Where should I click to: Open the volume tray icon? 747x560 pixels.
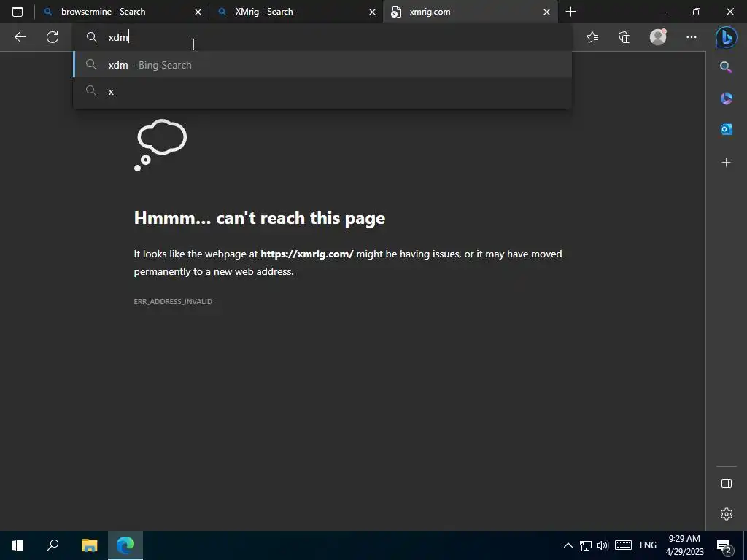coord(603,545)
